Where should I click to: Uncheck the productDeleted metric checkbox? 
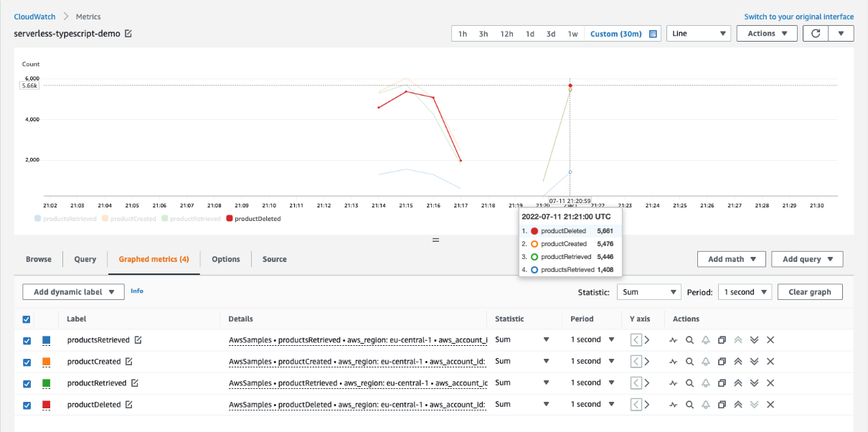click(x=27, y=405)
